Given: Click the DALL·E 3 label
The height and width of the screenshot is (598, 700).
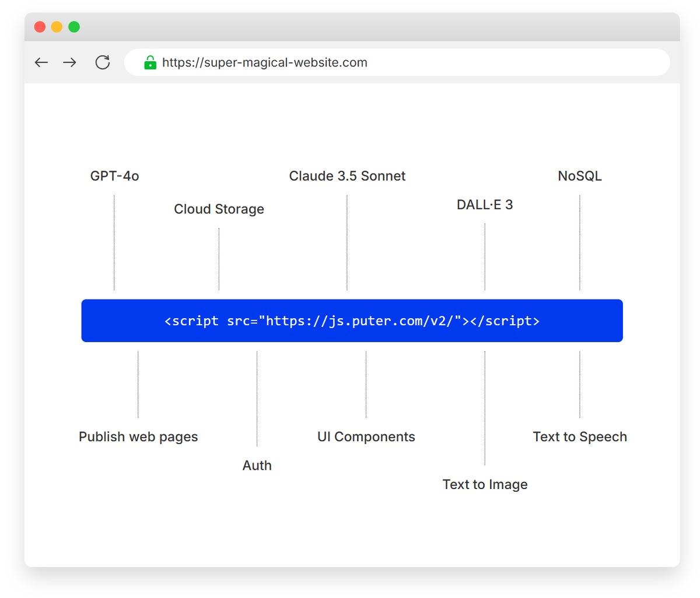Looking at the screenshot, I should [485, 205].
